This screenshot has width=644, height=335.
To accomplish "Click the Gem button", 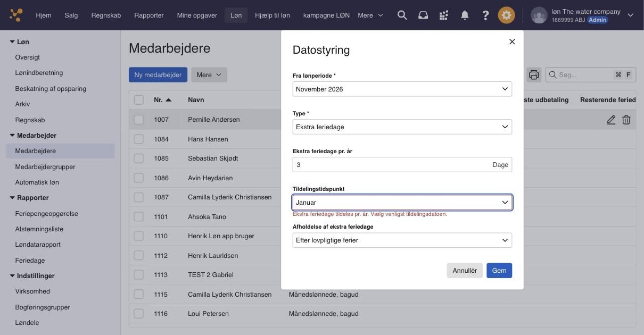I will 499,271.
